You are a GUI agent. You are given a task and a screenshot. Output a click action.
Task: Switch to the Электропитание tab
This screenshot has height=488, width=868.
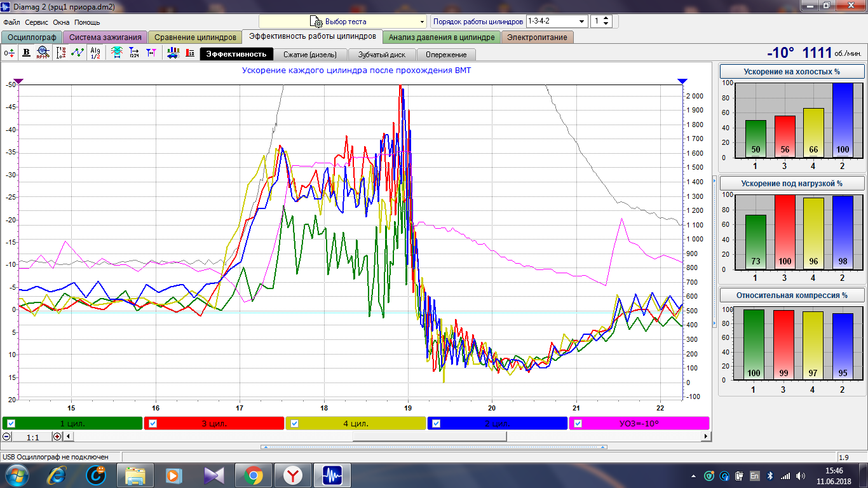tap(537, 37)
